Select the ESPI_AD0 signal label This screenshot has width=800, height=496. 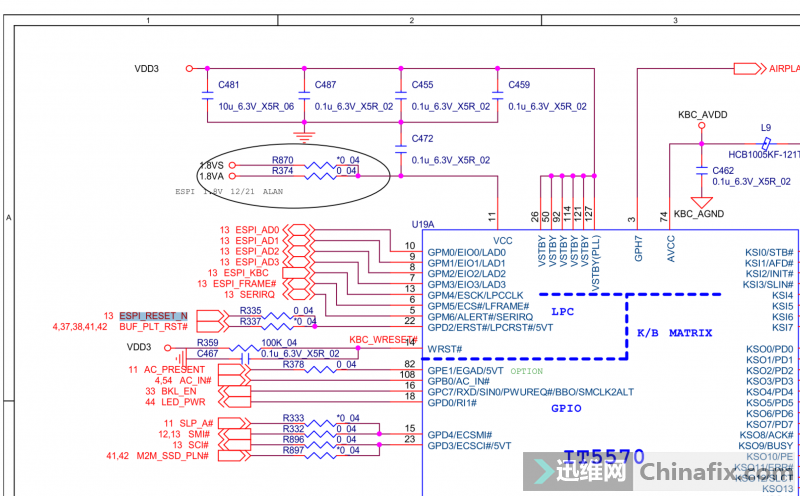pyautogui.click(x=257, y=230)
